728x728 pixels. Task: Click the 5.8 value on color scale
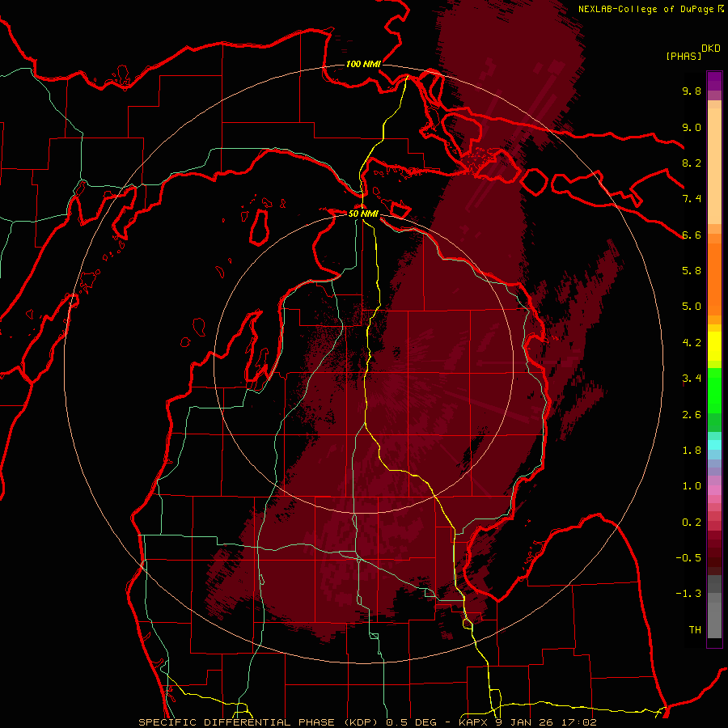pyautogui.click(x=692, y=271)
